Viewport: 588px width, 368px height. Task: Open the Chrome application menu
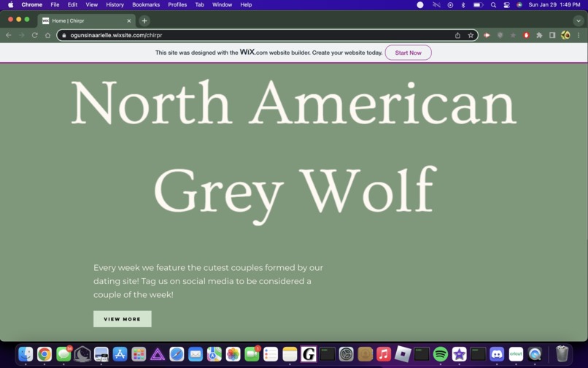32,5
